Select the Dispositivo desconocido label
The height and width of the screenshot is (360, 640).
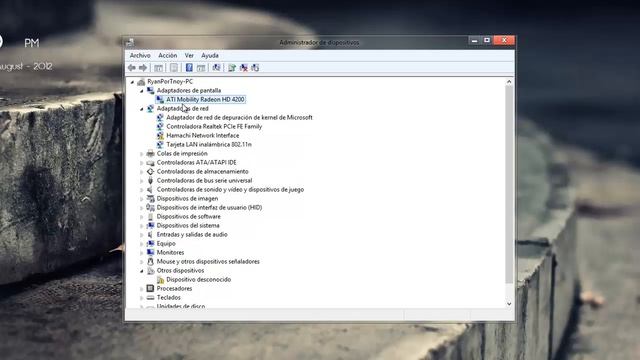tap(198, 280)
